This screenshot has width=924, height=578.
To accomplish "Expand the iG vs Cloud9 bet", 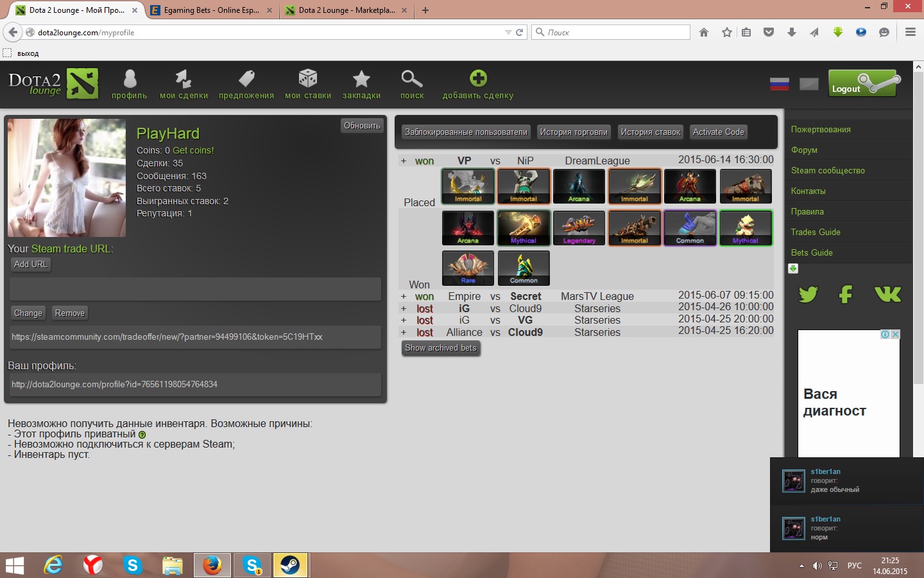I will pyautogui.click(x=403, y=309).
